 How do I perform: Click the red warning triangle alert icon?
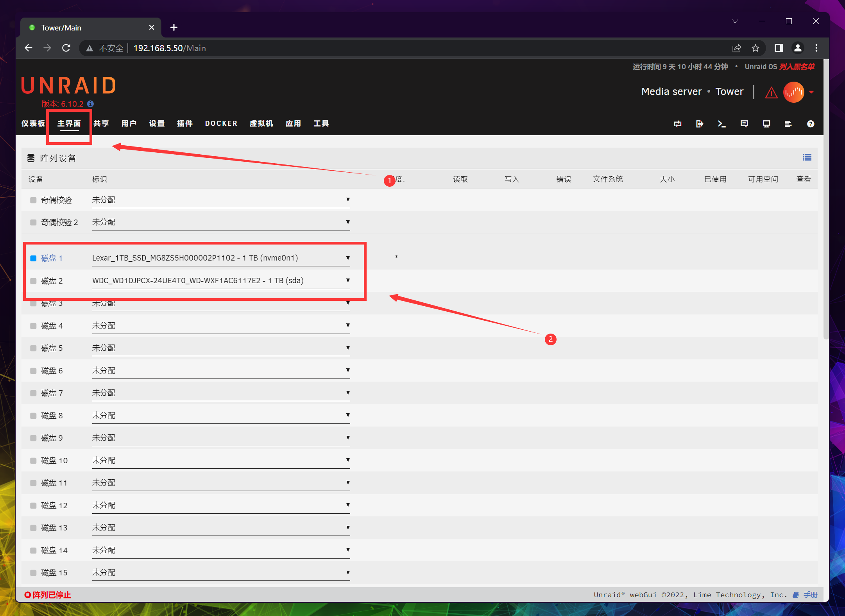771,93
